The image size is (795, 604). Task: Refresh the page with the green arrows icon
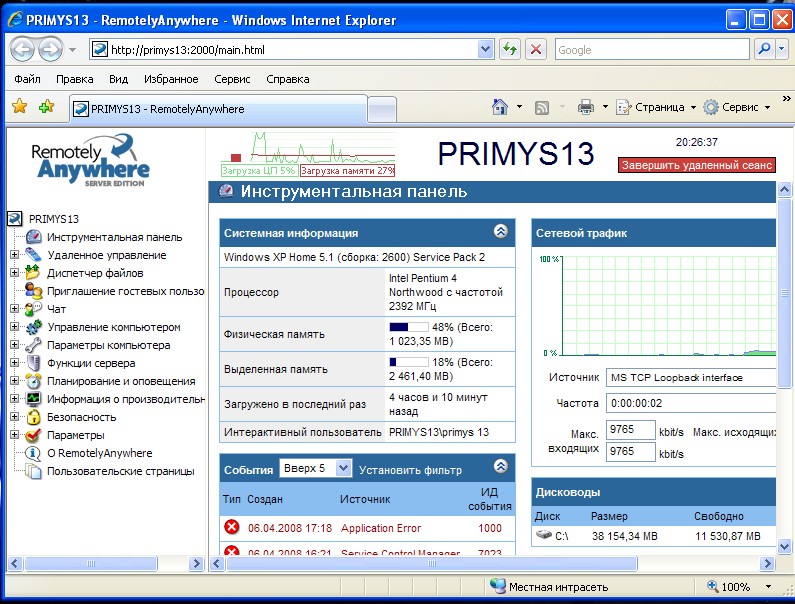(x=510, y=50)
